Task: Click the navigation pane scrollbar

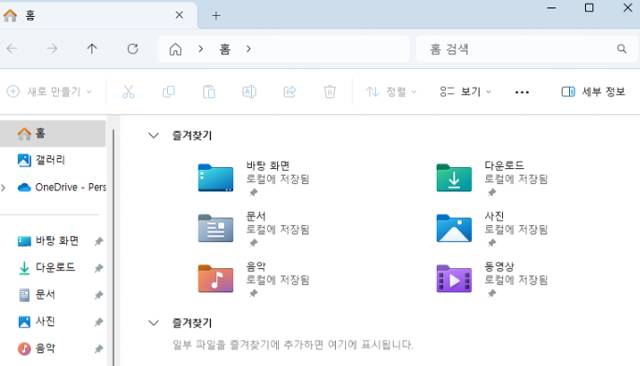Action: click(x=113, y=247)
